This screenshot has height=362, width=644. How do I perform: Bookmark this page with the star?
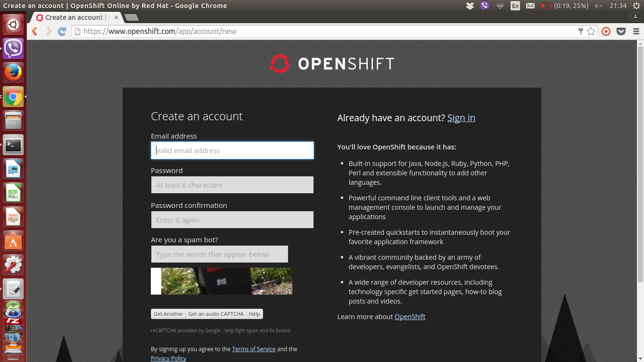point(591,31)
